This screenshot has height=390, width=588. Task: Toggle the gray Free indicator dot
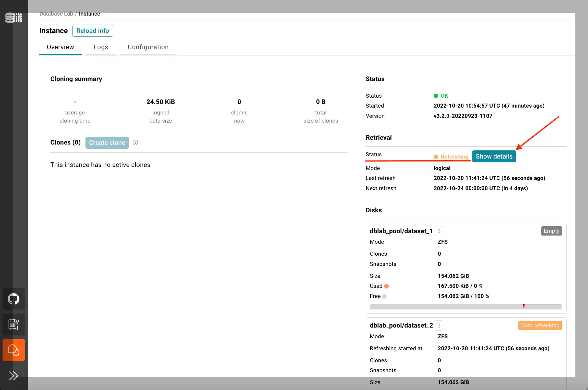click(385, 296)
